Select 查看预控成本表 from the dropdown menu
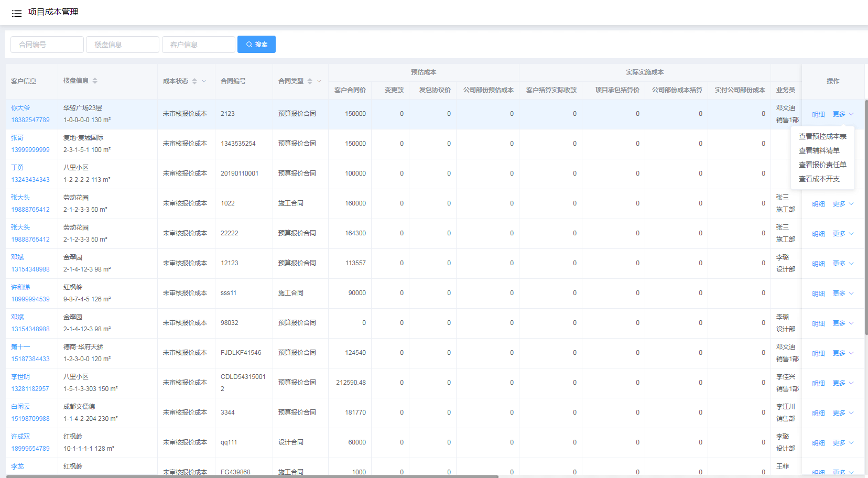This screenshot has height=478, width=868. click(x=822, y=136)
